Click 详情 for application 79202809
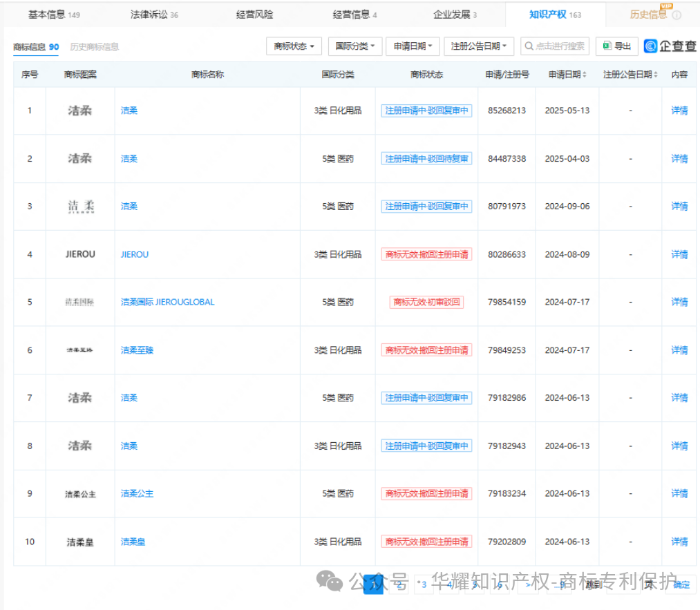700x610 pixels. coord(679,542)
